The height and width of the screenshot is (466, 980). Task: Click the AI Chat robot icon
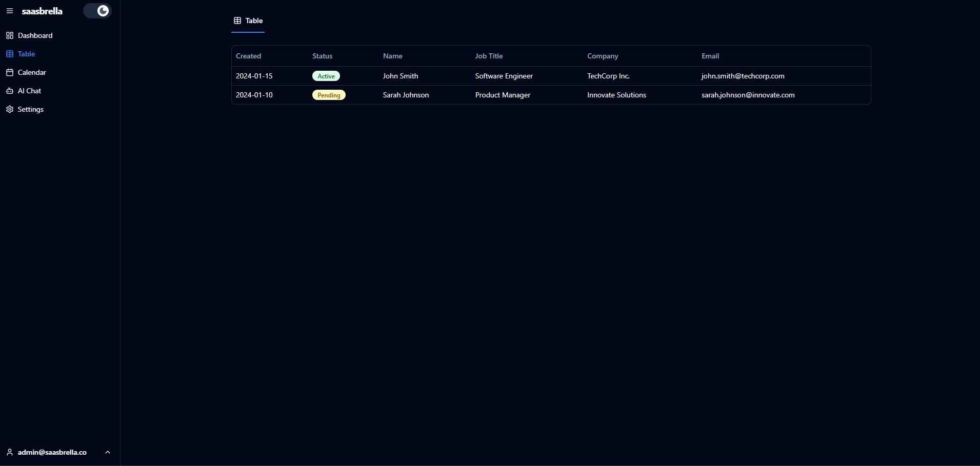point(10,91)
